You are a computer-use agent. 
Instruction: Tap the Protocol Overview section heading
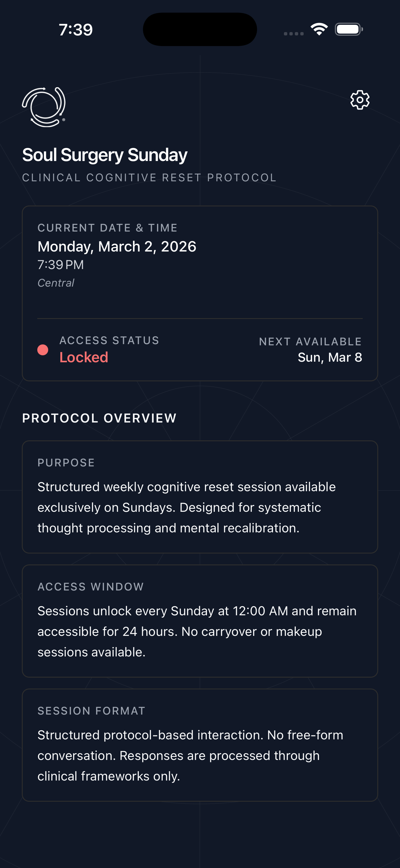(99, 418)
